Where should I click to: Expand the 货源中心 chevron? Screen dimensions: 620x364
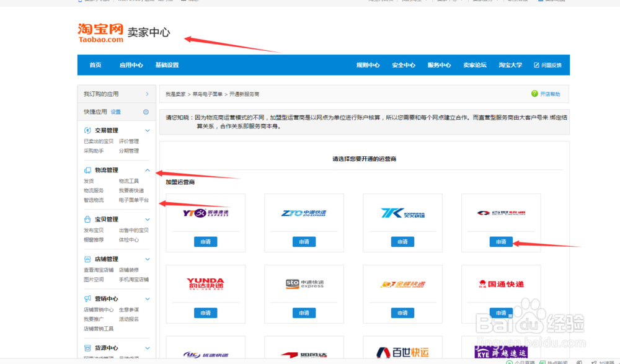(x=148, y=348)
